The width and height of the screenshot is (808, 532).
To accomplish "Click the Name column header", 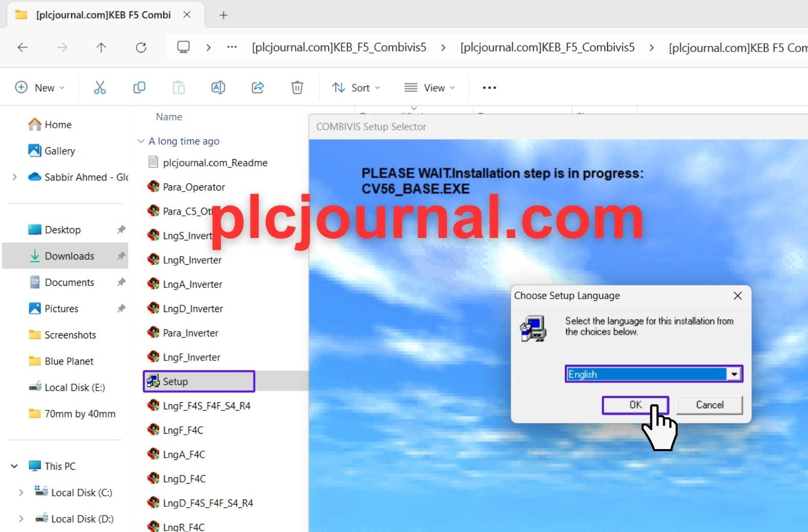I will (x=169, y=117).
